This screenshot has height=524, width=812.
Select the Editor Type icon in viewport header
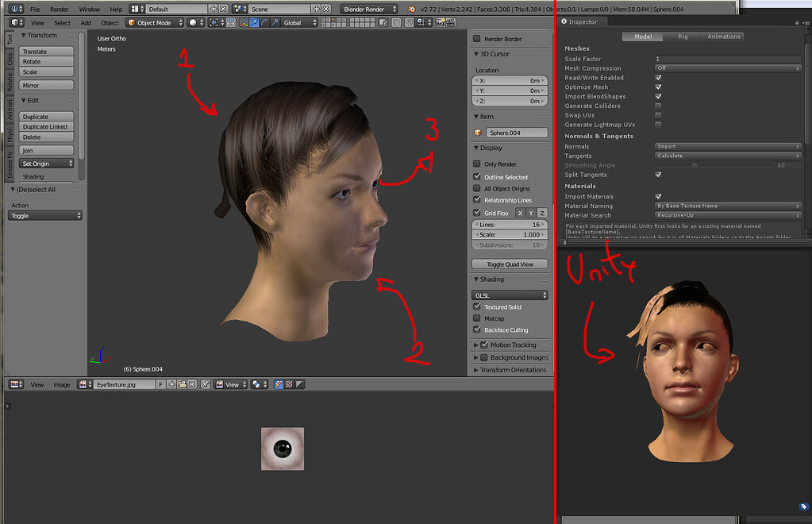[16, 22]
